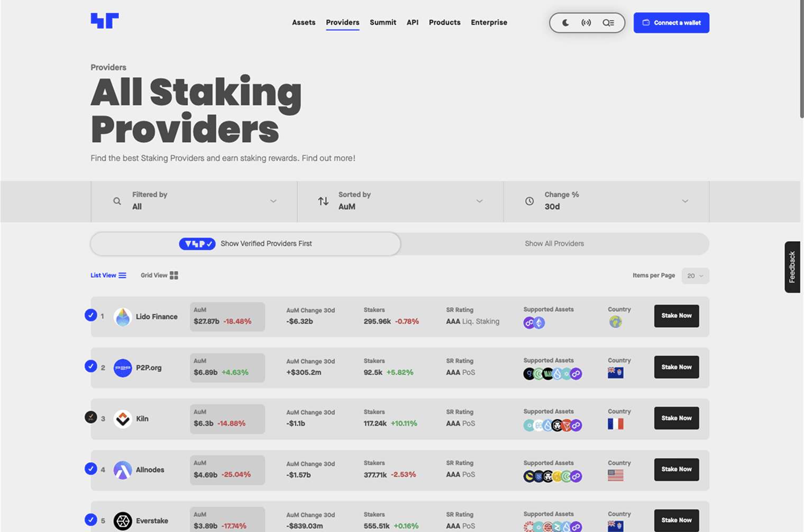The width and height of the screenshot is (804, 532).
Task: Click the Staking Rewards logo
Action: [x=105, y=21]
